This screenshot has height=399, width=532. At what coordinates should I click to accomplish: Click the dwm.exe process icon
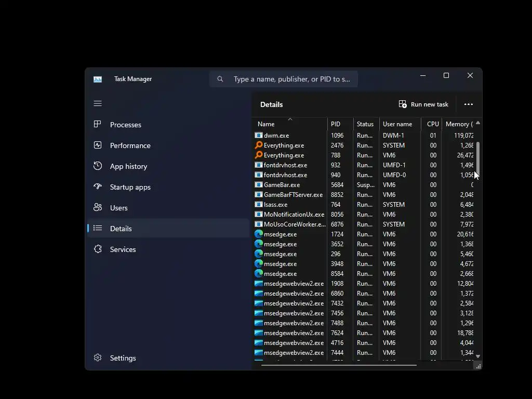click(259, 135)
